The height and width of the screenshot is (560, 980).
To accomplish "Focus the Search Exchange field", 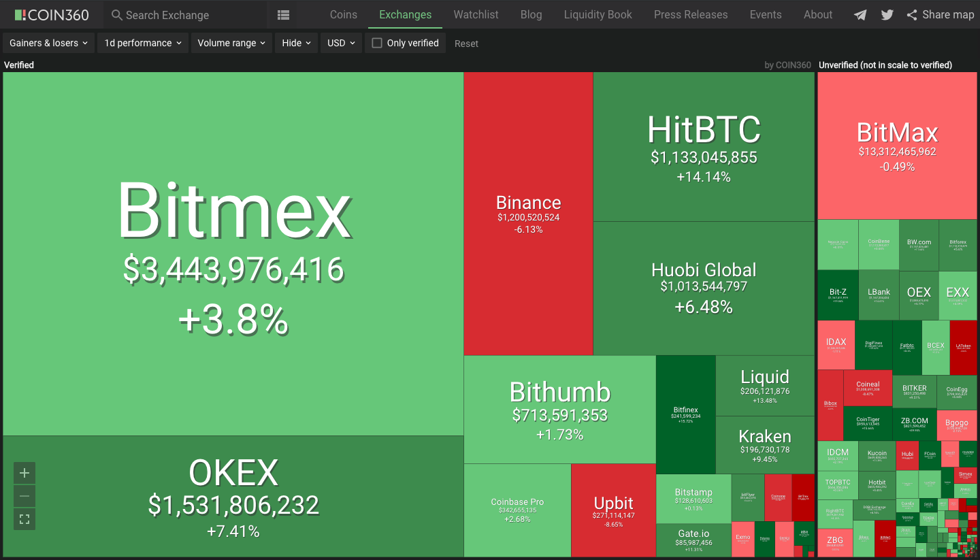I will [187, 15].
